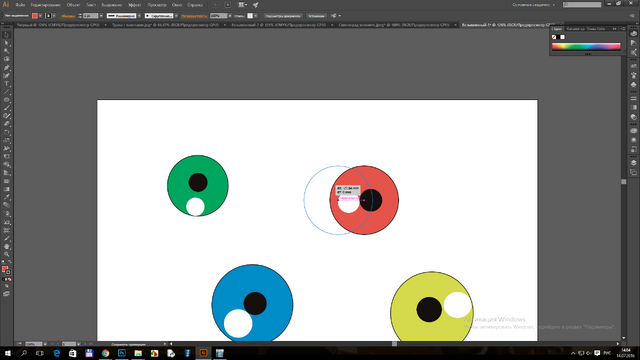The width and height of the screenshot is (640, 360).
Task: Select the Zoom magnifier tool
Action: (6, 255)
